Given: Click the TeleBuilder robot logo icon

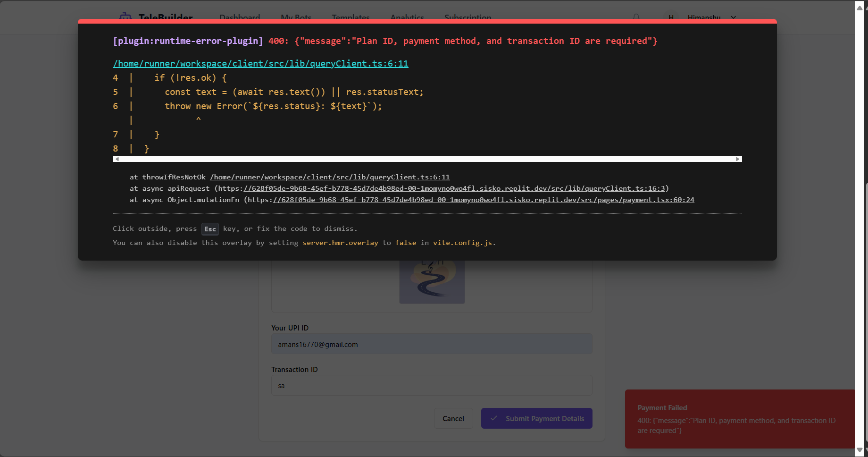Looking at the screenshot, I should coord(125,17).
